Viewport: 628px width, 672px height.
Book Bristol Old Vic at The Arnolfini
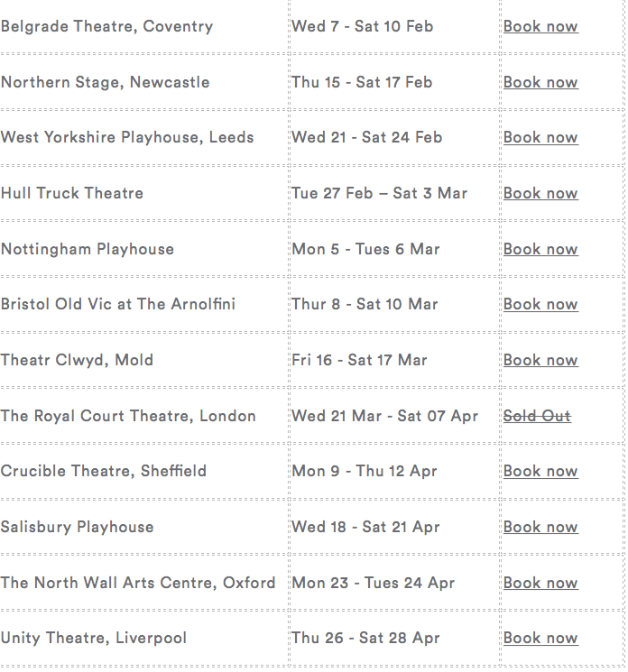pyautogui.click(x=540, y=304)
